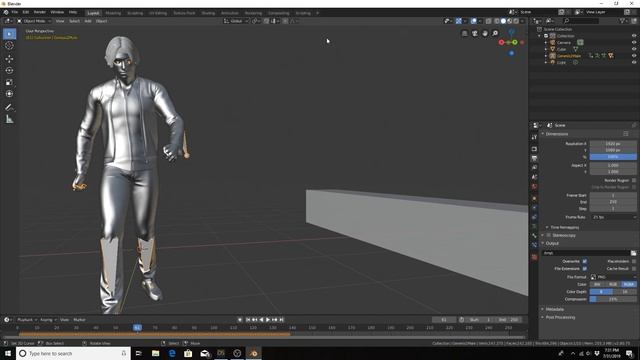
Task: Click the timeline play button
Action: click(x=268, y=320)
